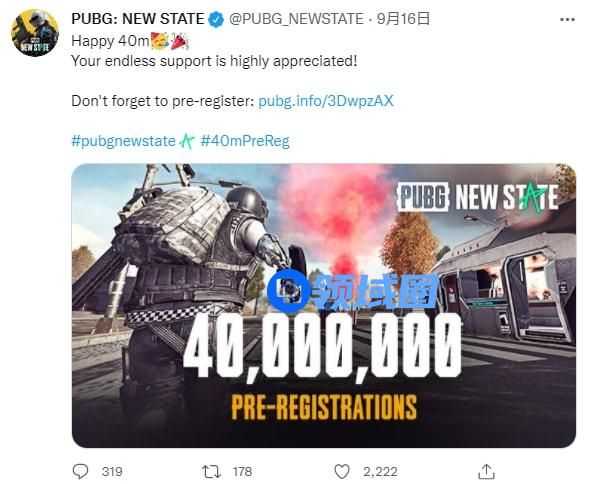This screenshot has height=484, width=589.
Task: Click the blue verified badge
Action: (x=216, y=19)
